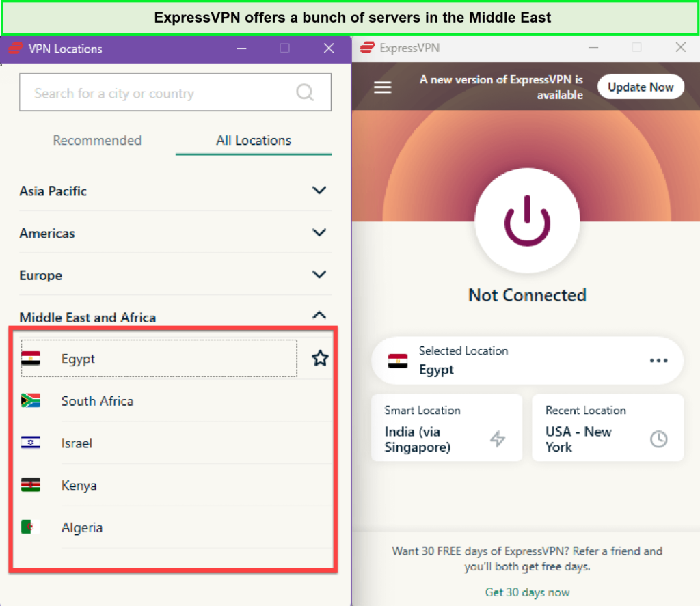The height and width of the screenshot is (606, 700).
Task: Click the lightning bolt Smart Location icon
Action: (498, 439)
